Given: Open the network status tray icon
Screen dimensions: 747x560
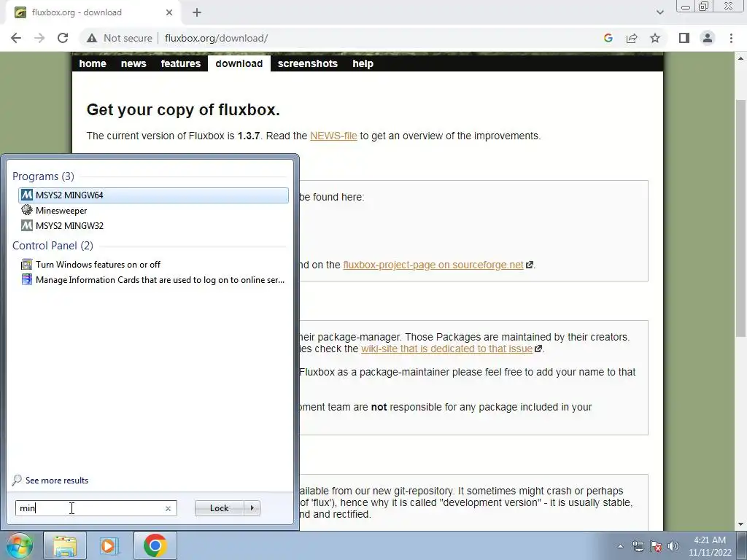Looking at the screenshot, I should pos(638,546).
